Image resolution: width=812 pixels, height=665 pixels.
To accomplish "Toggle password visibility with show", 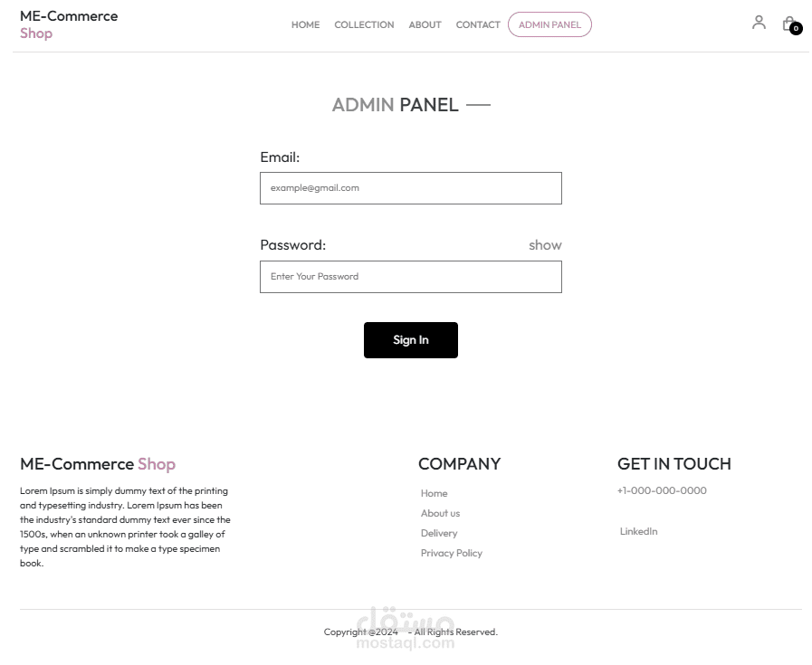I will 545,245.
